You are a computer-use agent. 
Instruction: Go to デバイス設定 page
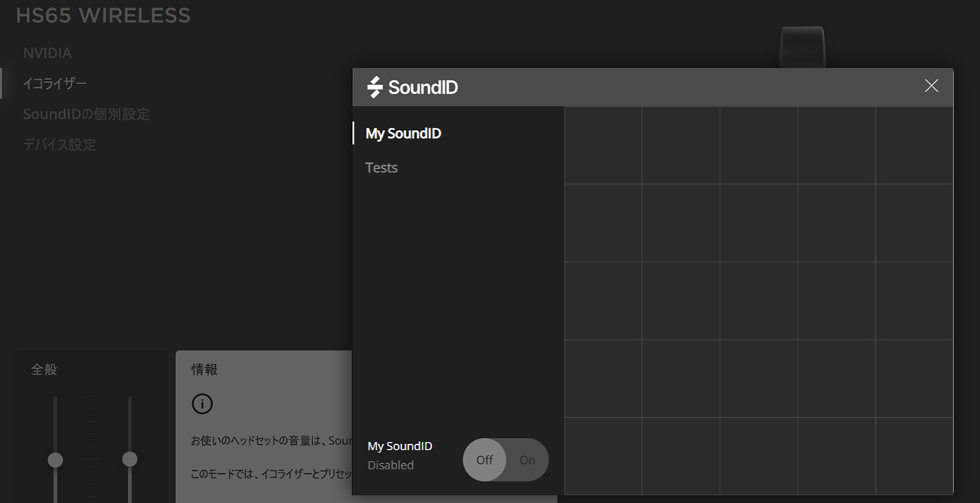(59, 145)
